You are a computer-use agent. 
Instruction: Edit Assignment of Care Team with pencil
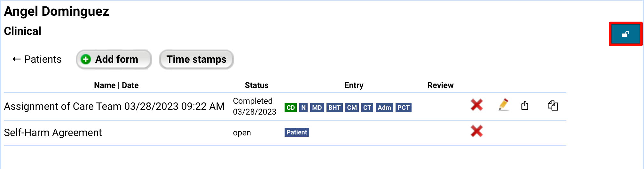pos(503,105)
